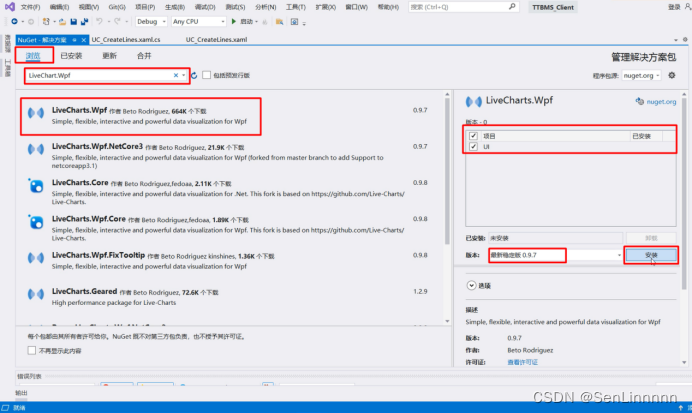Toggle the select-all projects checkbox
Screen dimensions: 692x413
coord(474,136)
